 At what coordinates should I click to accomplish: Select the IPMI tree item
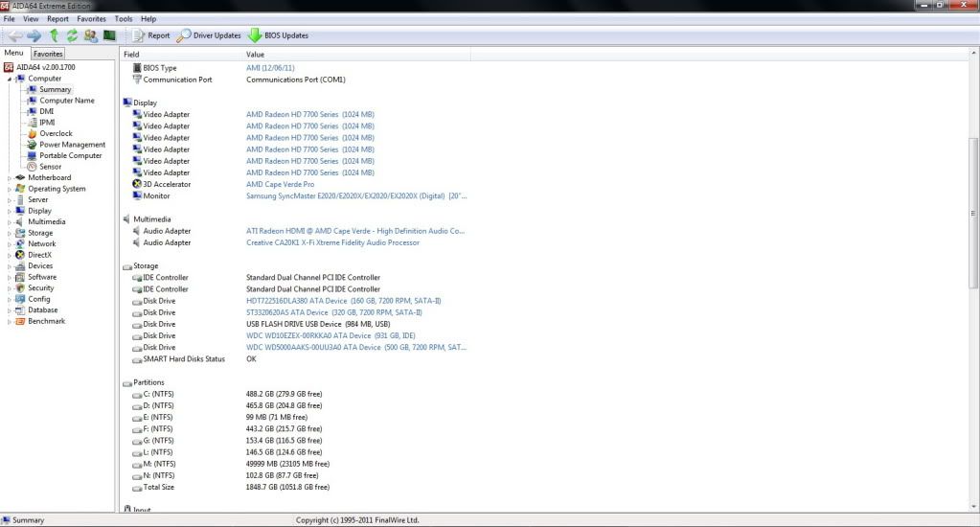click(x=47, y=123)
